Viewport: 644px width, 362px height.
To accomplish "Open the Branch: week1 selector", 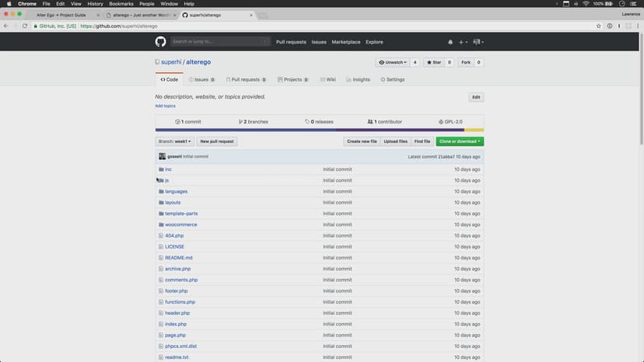I will tap(174, 141).
